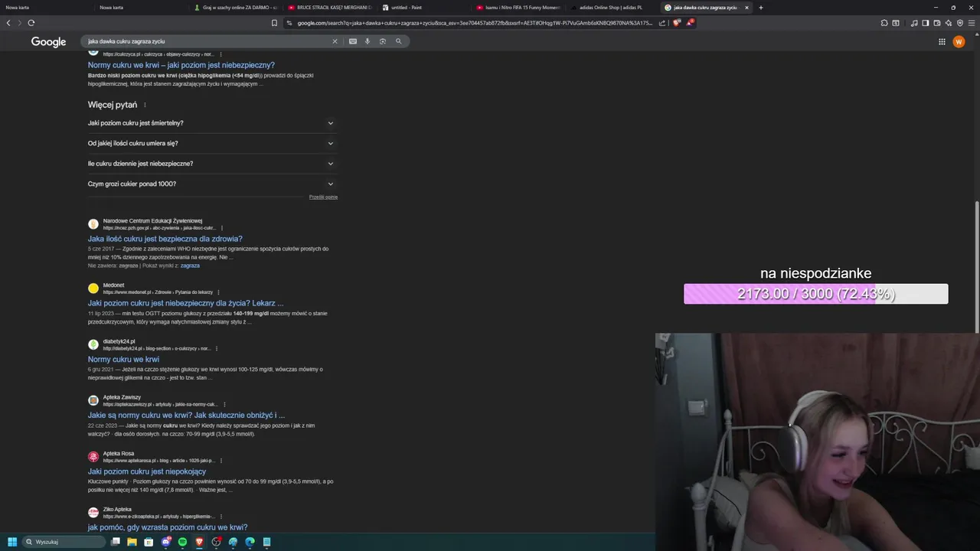Open Microsoft Edge from the taskbar
Screen dimensions: 980x551
pyautogui.click(x=250, y=542)
